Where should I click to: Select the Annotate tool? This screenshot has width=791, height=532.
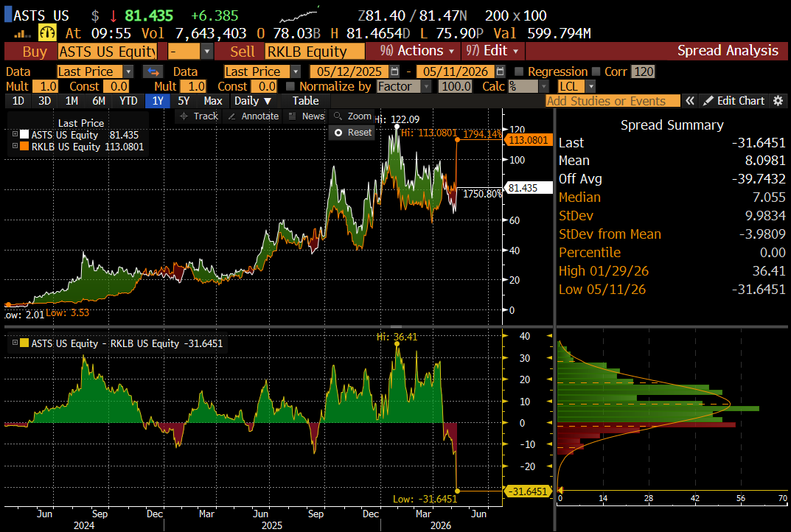[254, 116]
